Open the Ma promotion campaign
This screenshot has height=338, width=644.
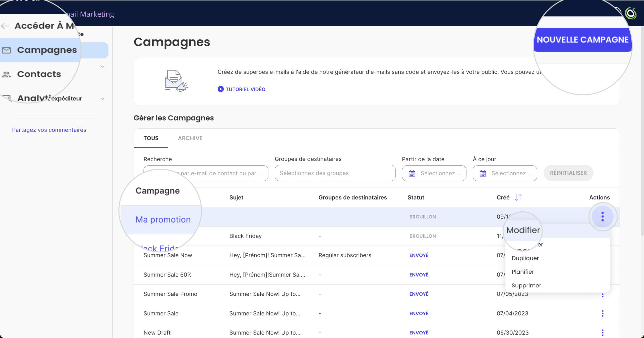(163, 220)
